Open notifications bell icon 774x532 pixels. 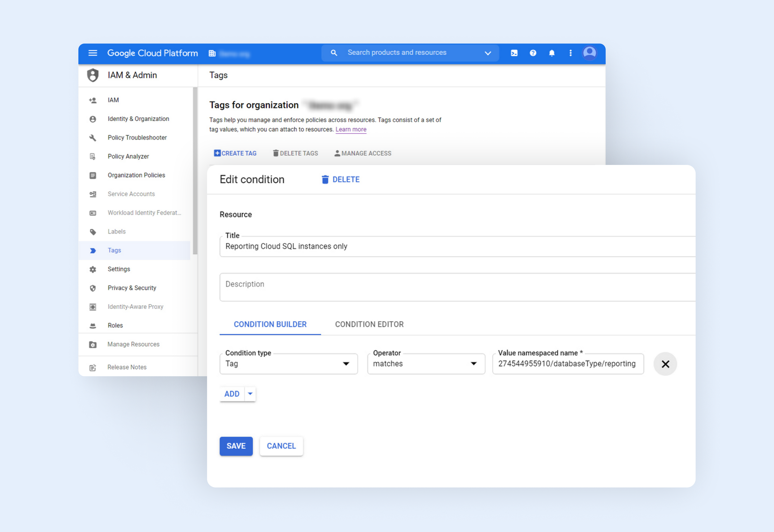552,53
